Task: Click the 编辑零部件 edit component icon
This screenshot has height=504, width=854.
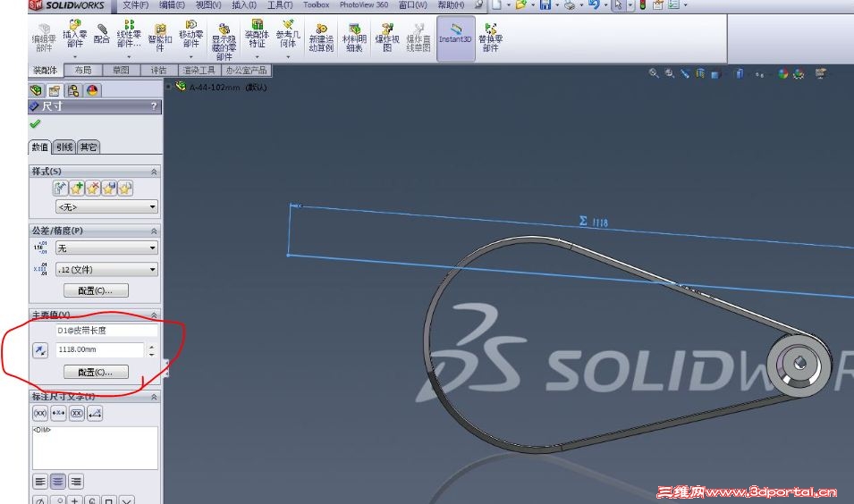Action: [x=44, y=38]
